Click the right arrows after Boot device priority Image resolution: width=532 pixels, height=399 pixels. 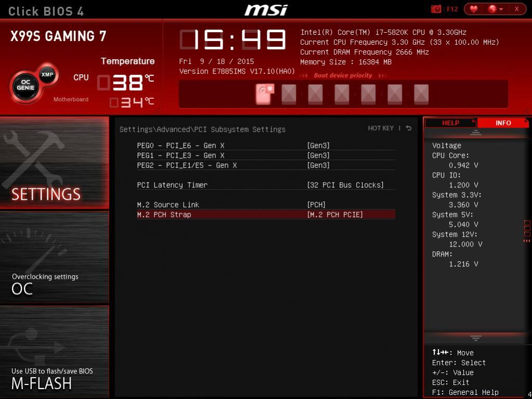382,75
